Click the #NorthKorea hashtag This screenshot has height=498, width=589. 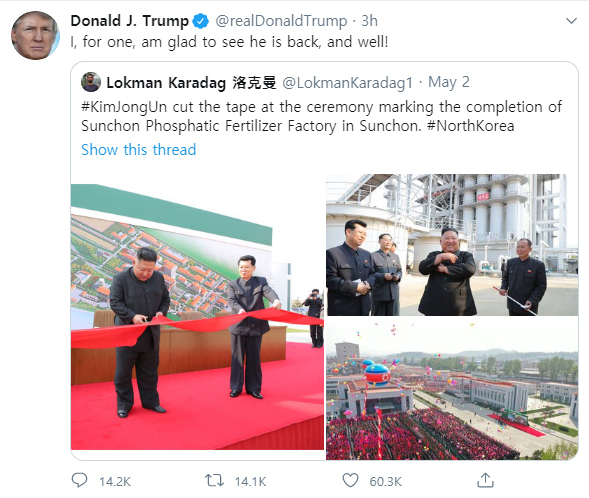[471, 126]
